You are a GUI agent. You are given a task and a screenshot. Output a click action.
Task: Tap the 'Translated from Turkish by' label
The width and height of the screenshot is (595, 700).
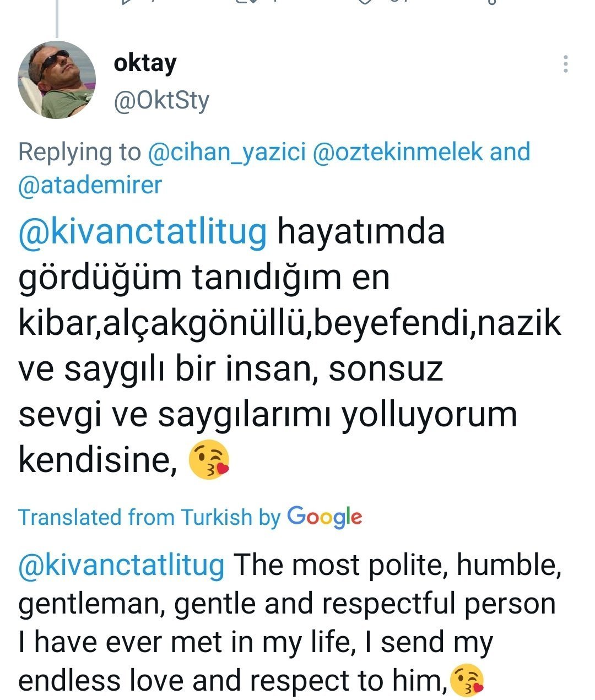click(x=150, y=517)
